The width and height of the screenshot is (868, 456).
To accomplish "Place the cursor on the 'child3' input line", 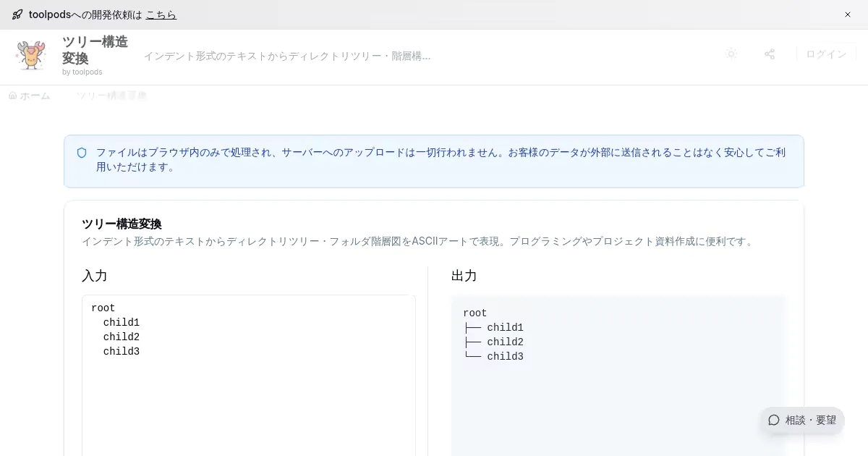I will tap(122, 352).
